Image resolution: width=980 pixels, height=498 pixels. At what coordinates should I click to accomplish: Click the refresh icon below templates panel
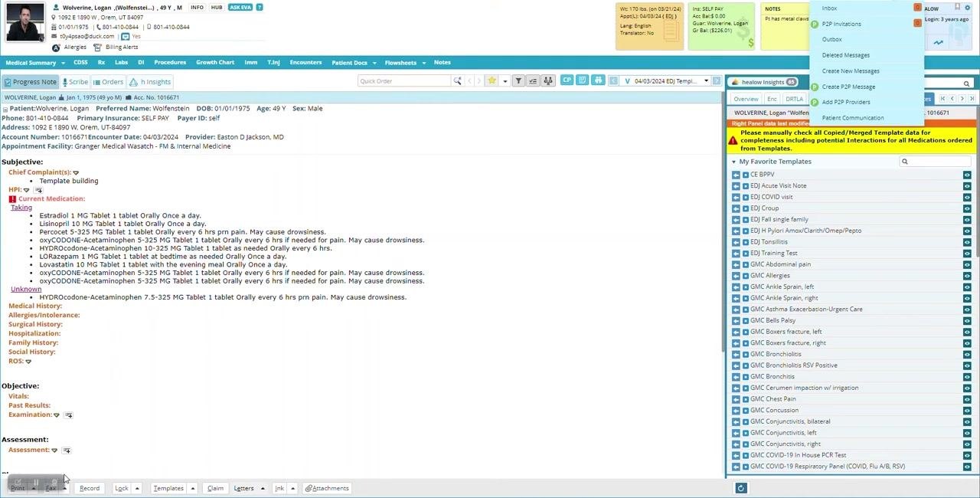(740, 488)
